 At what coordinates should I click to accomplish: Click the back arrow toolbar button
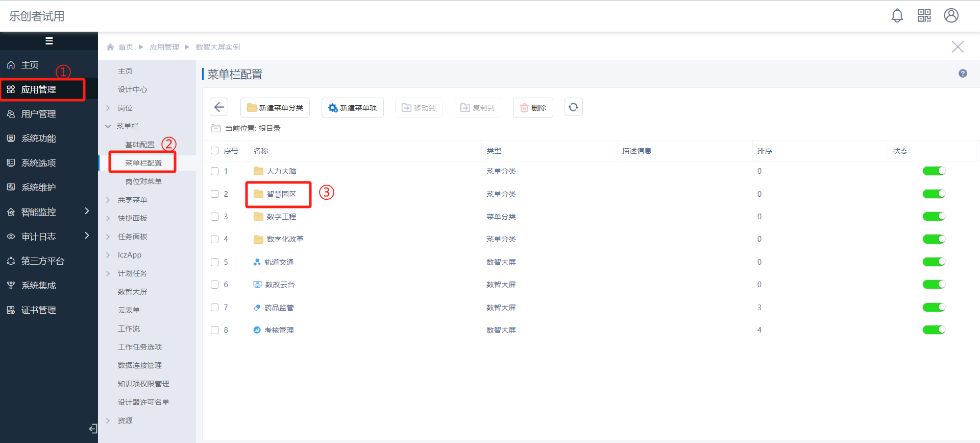click(219, 107)
